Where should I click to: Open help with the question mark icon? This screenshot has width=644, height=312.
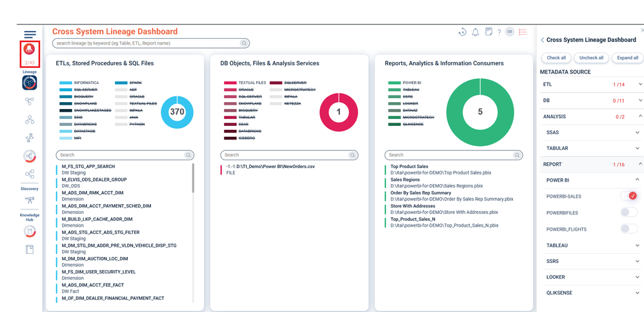(499, 32)
